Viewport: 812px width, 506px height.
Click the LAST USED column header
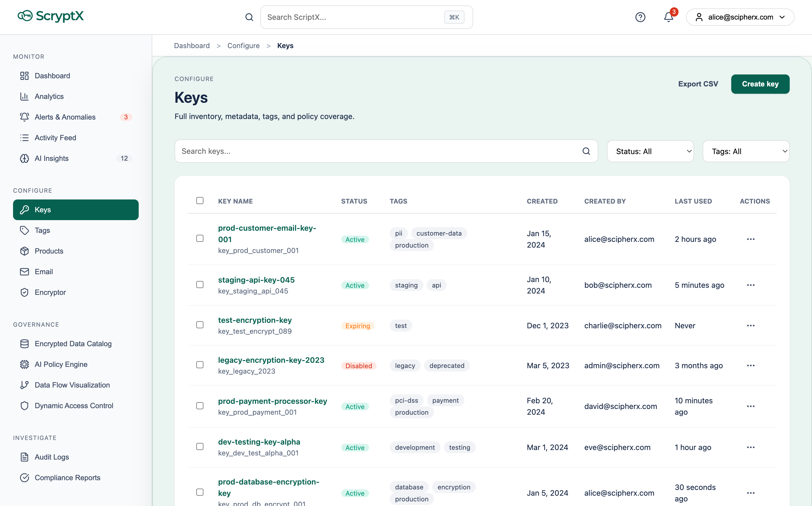(x=693, y=201)
